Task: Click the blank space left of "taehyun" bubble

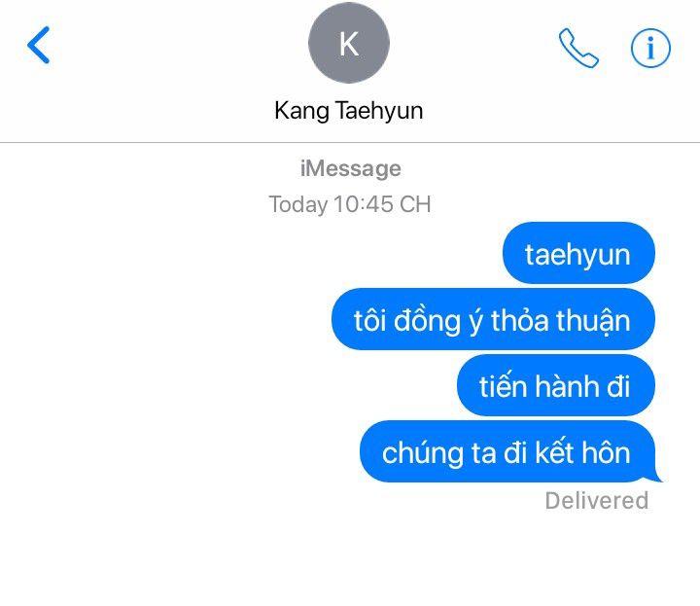Action: tap(250, 253)
